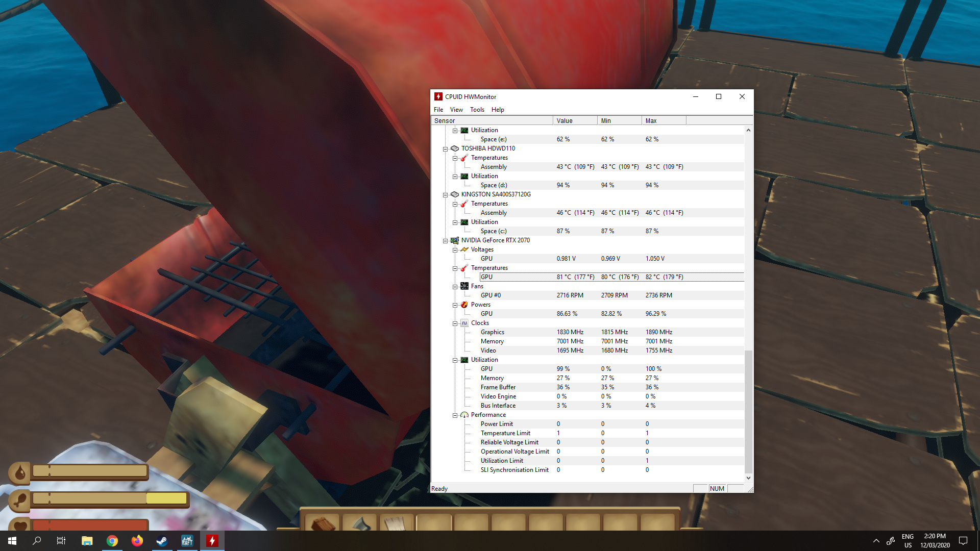
Task: Collapse the NVIDIA GeForce RTX 2070 node
Action: (x=445, y=241)
